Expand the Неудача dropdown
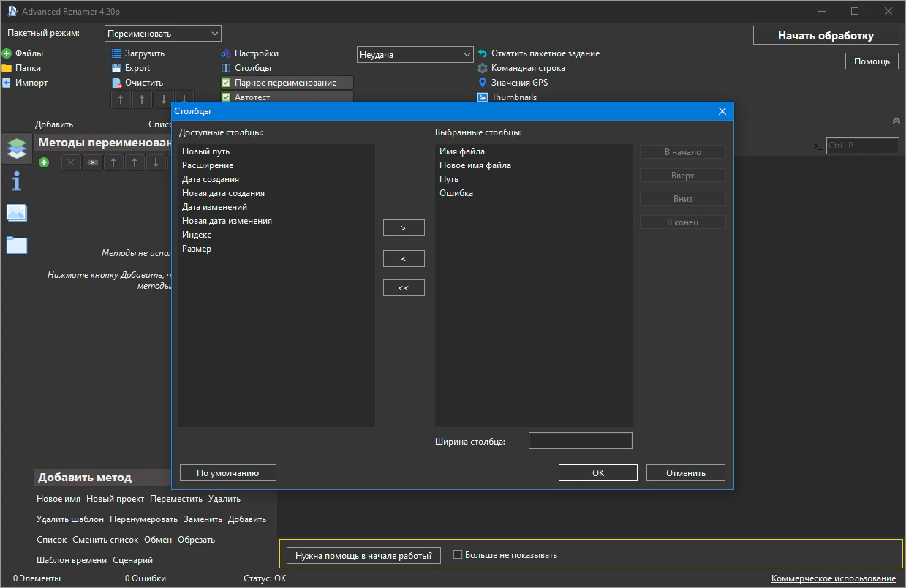This screenshot has width=906, height=588. 415,55
